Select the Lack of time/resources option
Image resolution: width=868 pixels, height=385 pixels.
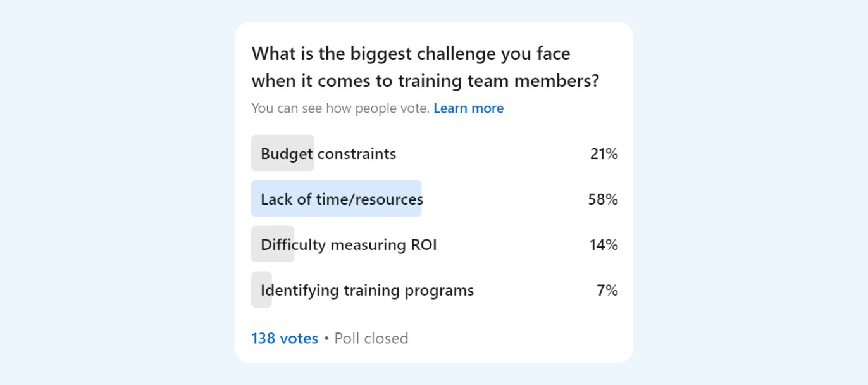pyautogui.click(x=342, y=199)
